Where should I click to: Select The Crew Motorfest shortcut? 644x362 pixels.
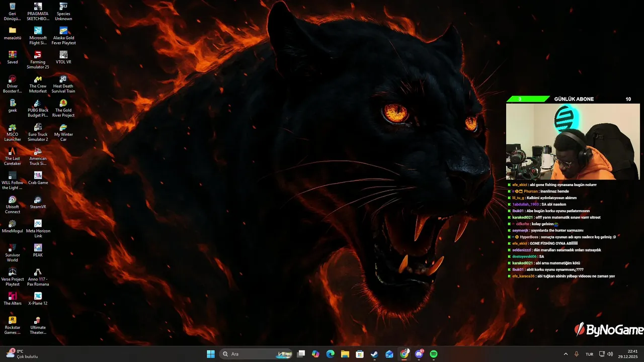click(x=38, y=84)
